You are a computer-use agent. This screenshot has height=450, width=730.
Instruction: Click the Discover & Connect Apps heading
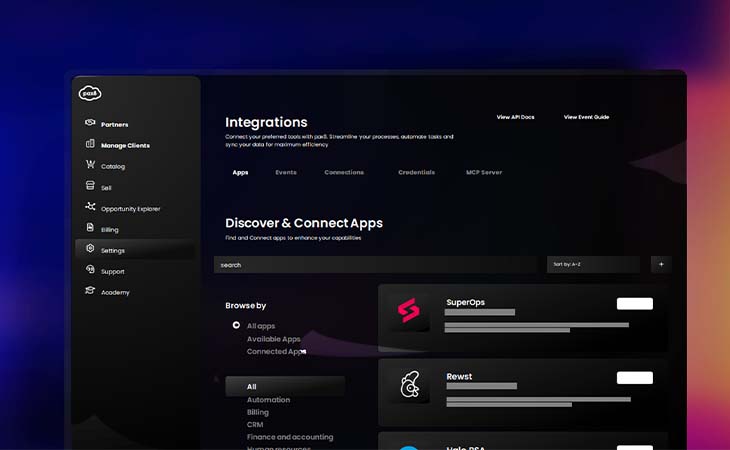304,223
